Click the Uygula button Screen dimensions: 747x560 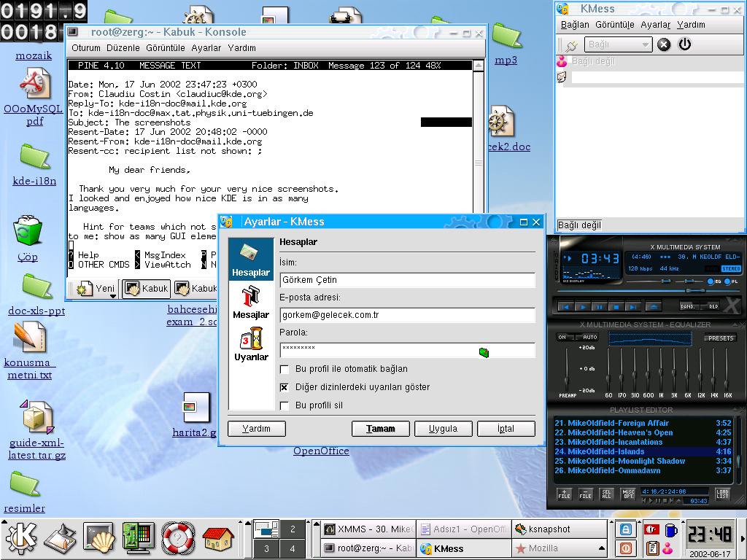pyautogui.click(x=443, y=429)
